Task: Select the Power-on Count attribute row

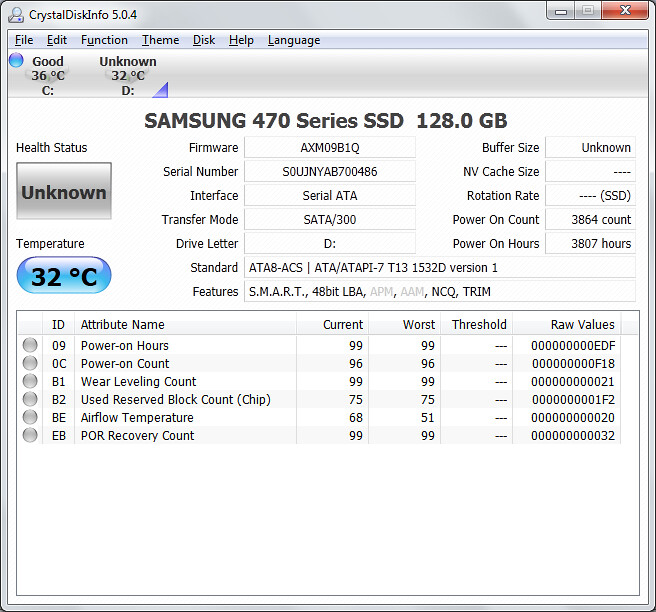Action: tap(320, 363)
